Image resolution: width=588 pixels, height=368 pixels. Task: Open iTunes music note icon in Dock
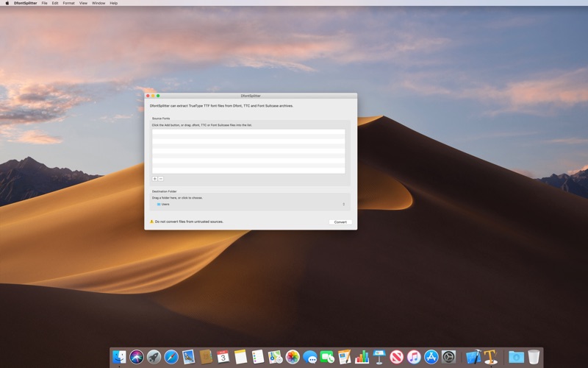pyautogui.click(x=414, y=357)
